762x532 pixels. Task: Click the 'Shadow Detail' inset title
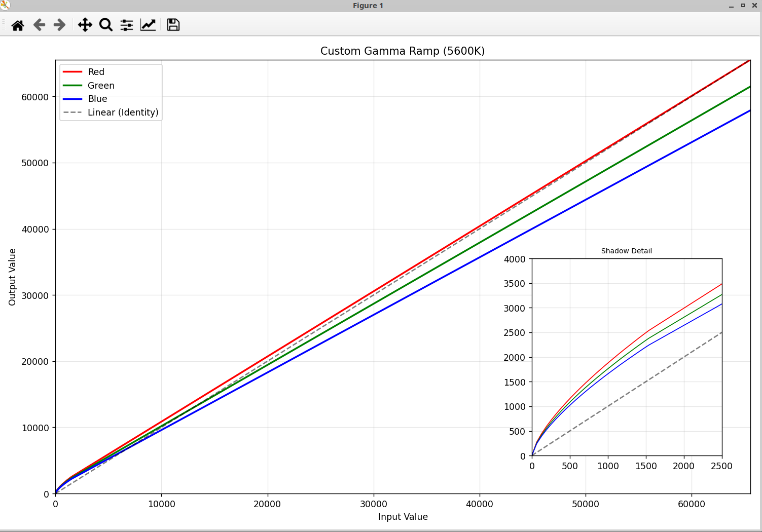[627, 251]
